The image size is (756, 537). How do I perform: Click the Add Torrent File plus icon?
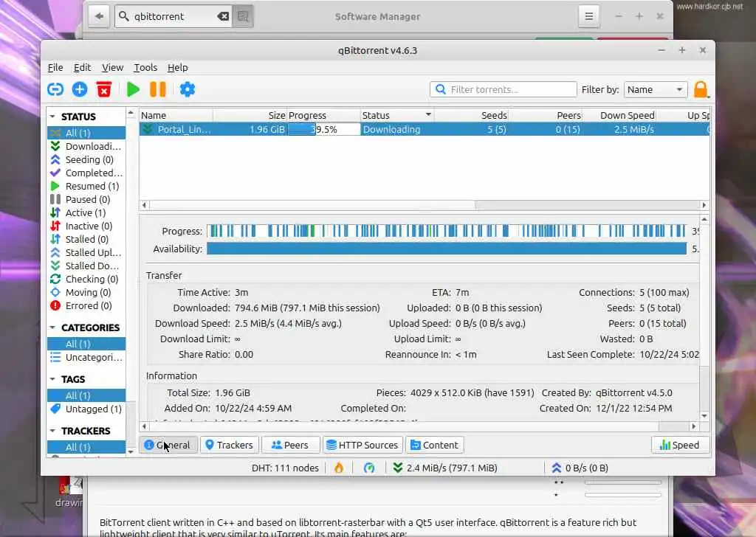[x=80, y=89]
